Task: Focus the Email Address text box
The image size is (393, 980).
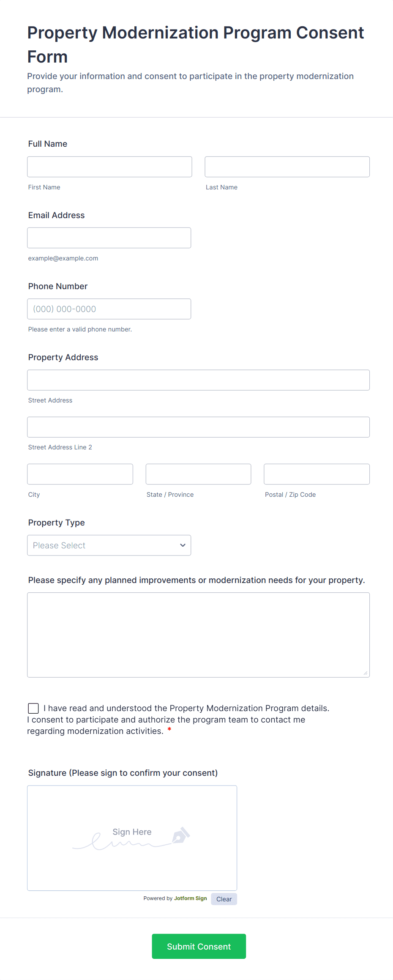Action: 109,238
